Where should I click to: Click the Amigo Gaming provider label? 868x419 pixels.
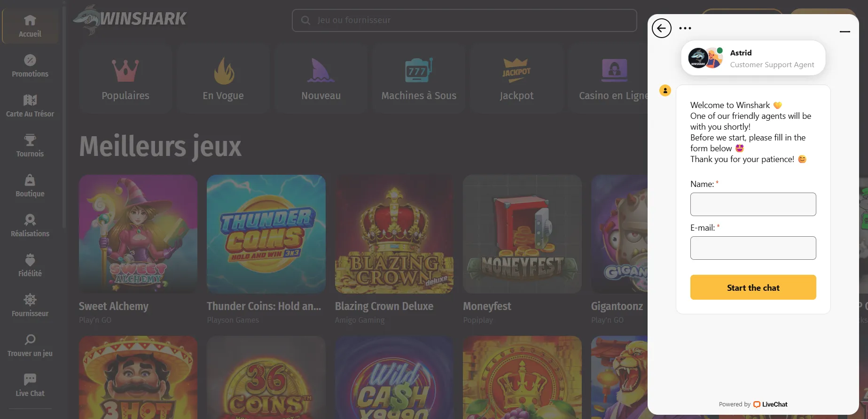(360, 320)
